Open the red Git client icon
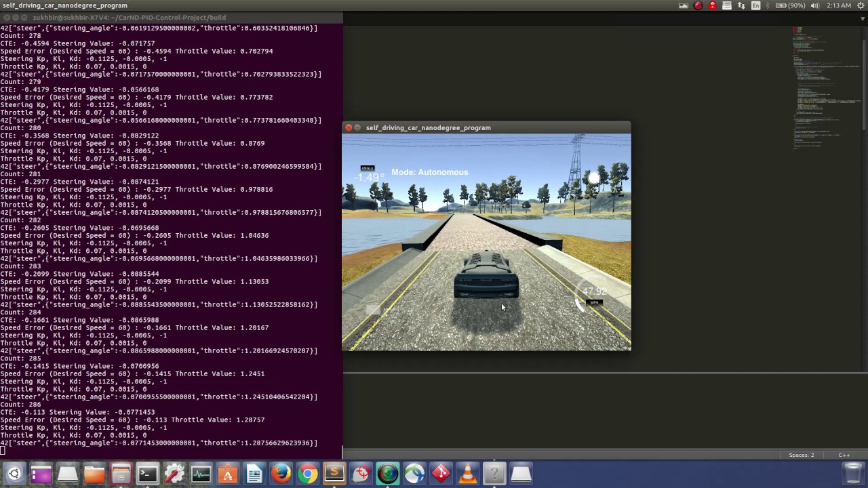Image resolution: width=868 pixels, height=488 pixels. 441,474
